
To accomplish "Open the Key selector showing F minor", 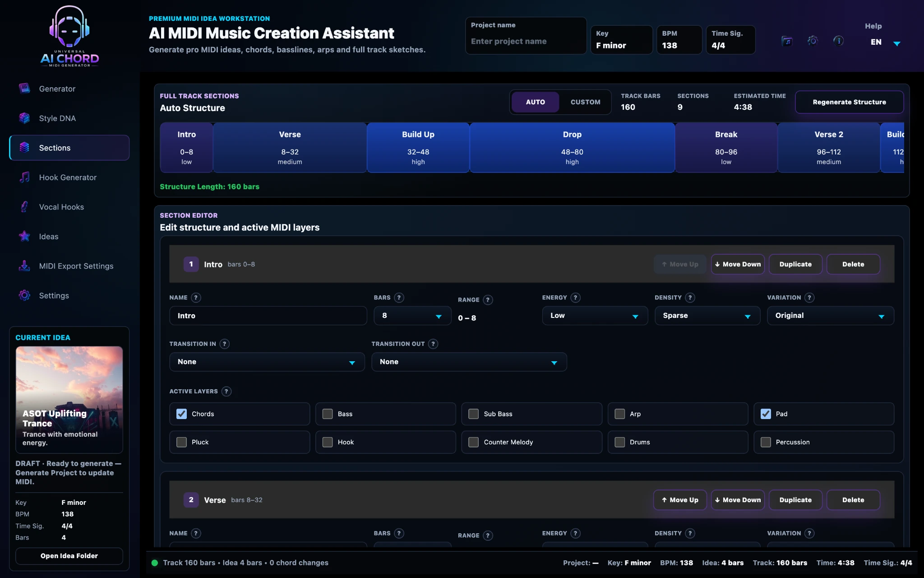I will (x=621, y=40).
